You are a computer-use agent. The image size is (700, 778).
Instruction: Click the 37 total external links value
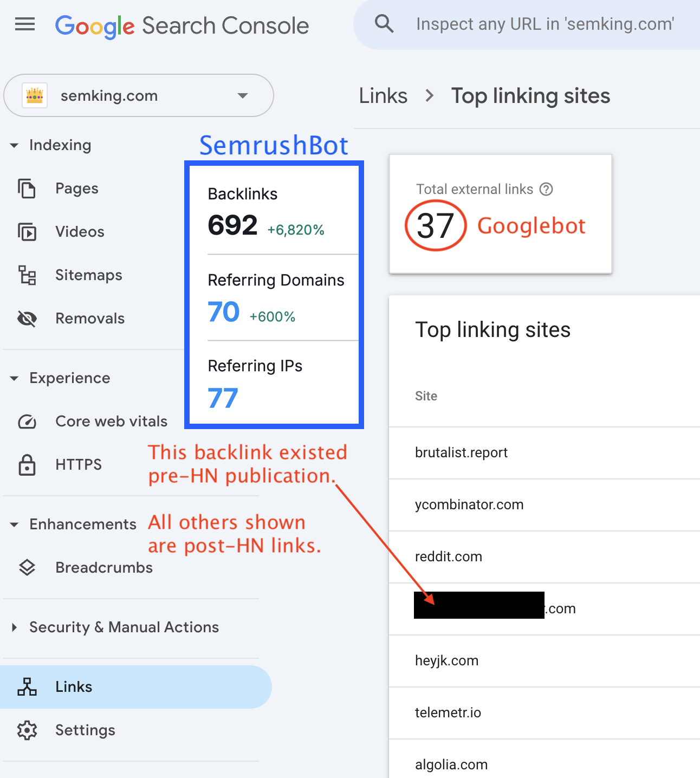click(x=435, y=225)
